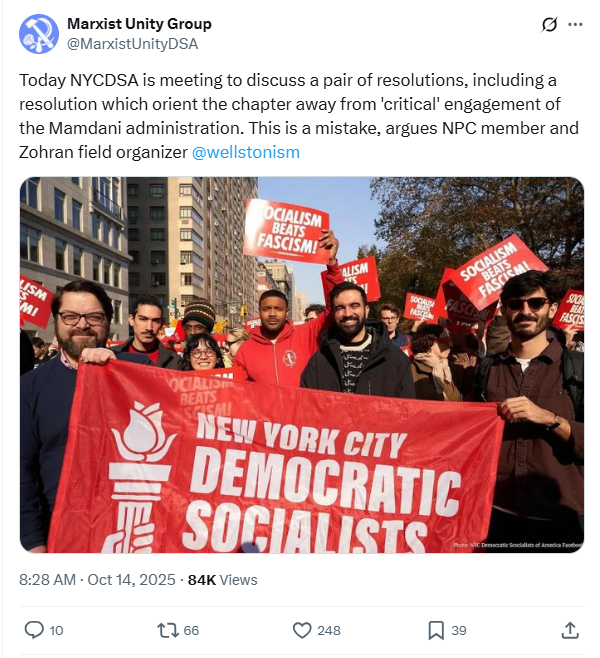Open the @wellstonism mention link
Screen dimensions: 600x658
point(245,152)
